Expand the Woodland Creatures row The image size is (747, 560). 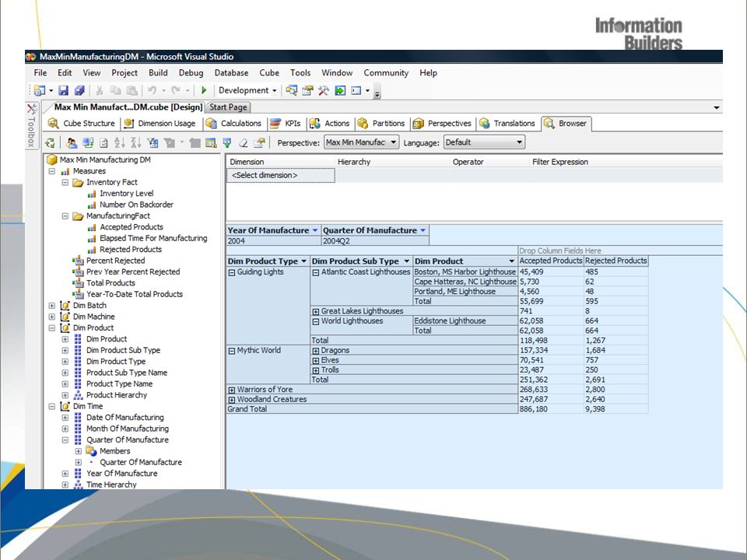232,400
